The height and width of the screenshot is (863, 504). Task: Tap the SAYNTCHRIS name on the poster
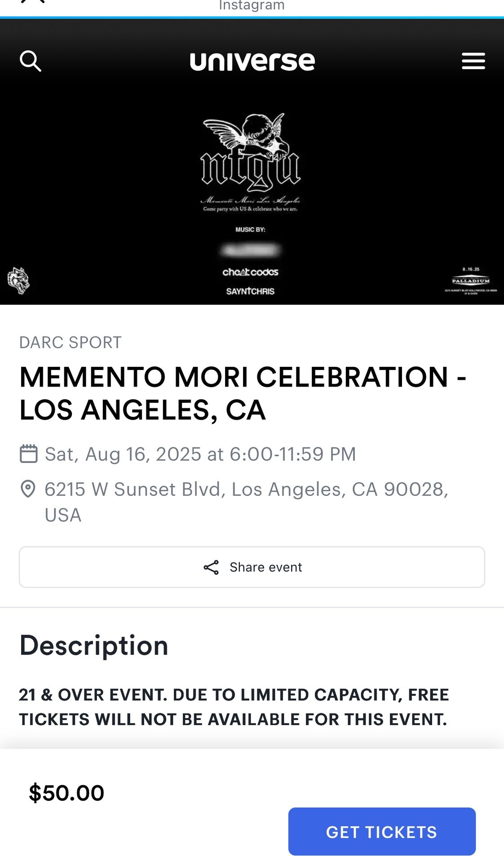250,291
